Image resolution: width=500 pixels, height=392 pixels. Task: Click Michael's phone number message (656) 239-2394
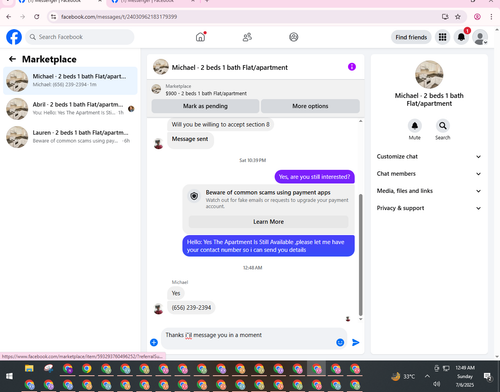[x=191, y=308]
